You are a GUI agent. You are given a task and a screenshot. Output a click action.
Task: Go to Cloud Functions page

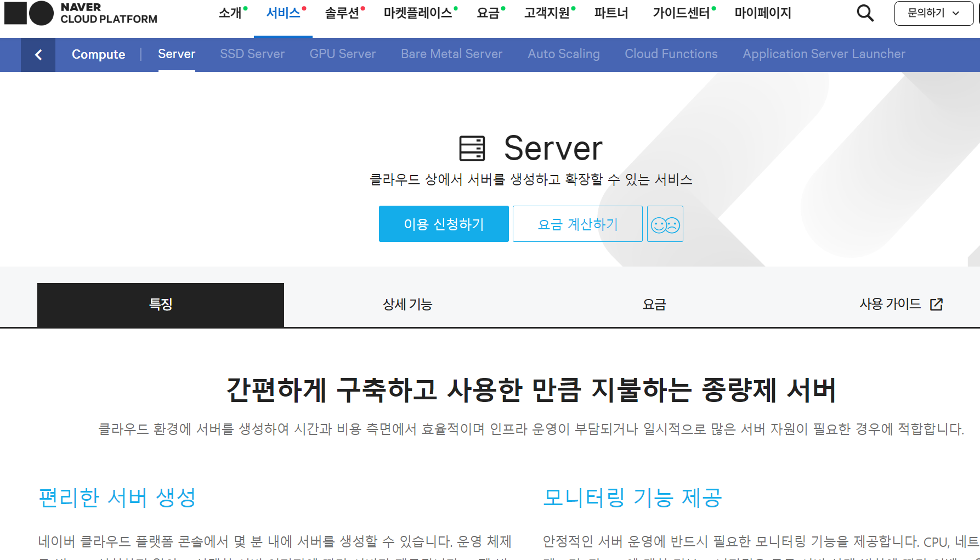click(671, 54)
